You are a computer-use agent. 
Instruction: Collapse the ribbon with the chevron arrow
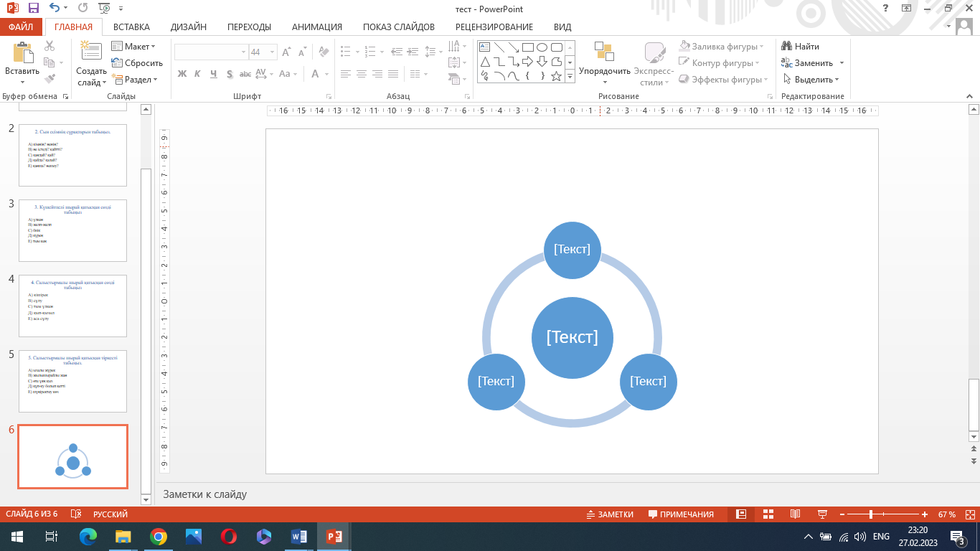pyautogui.click(x=969, y=96)
